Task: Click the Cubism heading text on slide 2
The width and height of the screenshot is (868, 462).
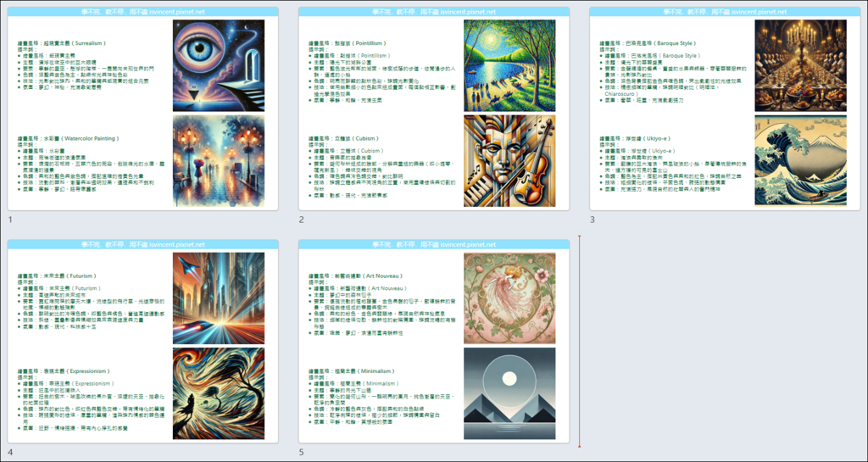Action: pyautogui.click(x=342, y=138)
